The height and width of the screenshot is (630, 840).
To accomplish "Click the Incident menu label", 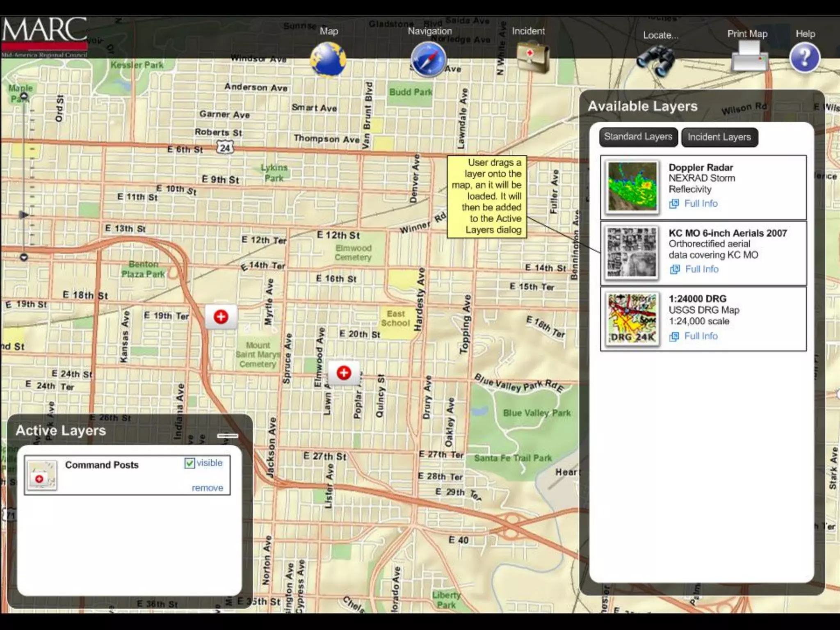I will [528, 31].
